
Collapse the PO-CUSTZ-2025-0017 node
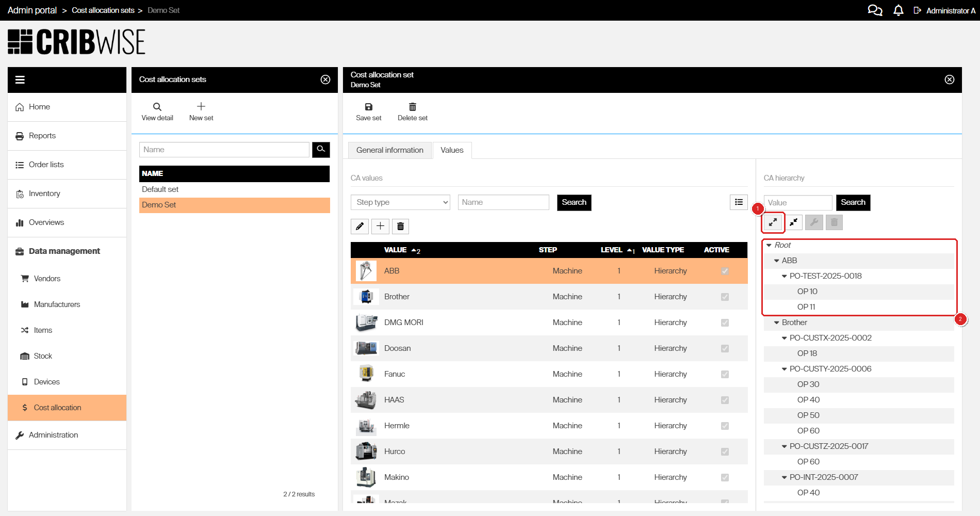[x=785, y=446]
